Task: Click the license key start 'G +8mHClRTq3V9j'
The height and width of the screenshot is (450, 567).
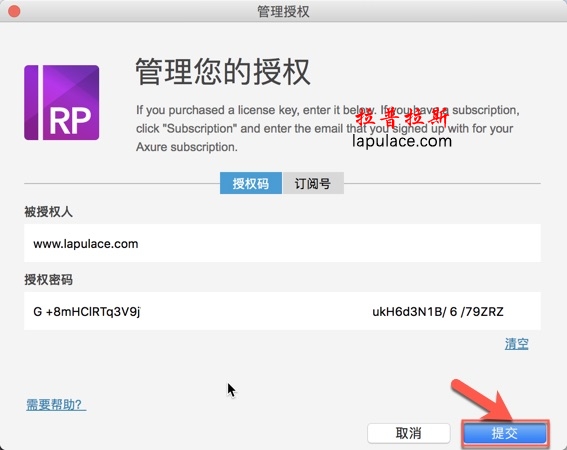Action: [87, 311]
